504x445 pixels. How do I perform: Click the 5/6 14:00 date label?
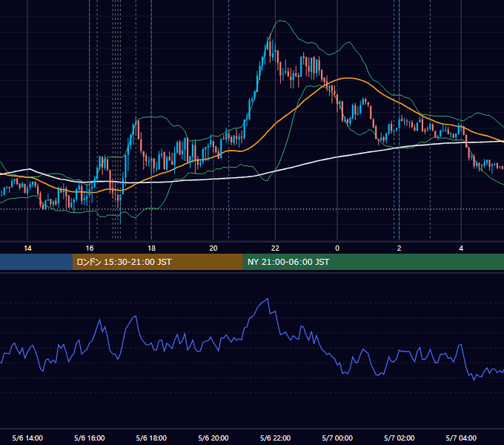coord(27,438)
